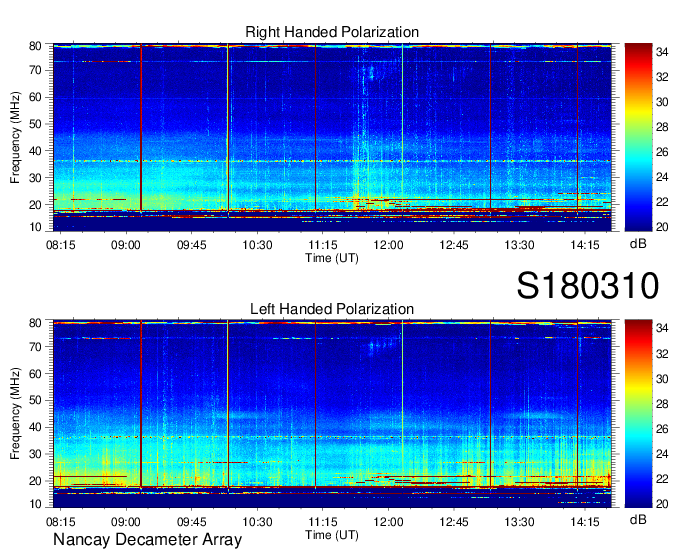Click inside the Left Handed Polarization spectrogram
The height and width of the screenshot is (552, 680).
tap(332, 414)
